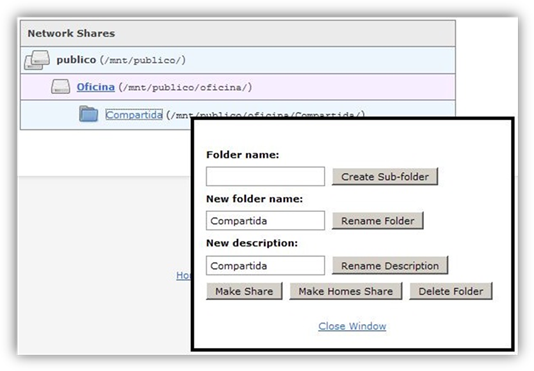This screenshot has width=534, height=371.
Task: Click the Delete Folder button
Action: click(x=451, y=291)
